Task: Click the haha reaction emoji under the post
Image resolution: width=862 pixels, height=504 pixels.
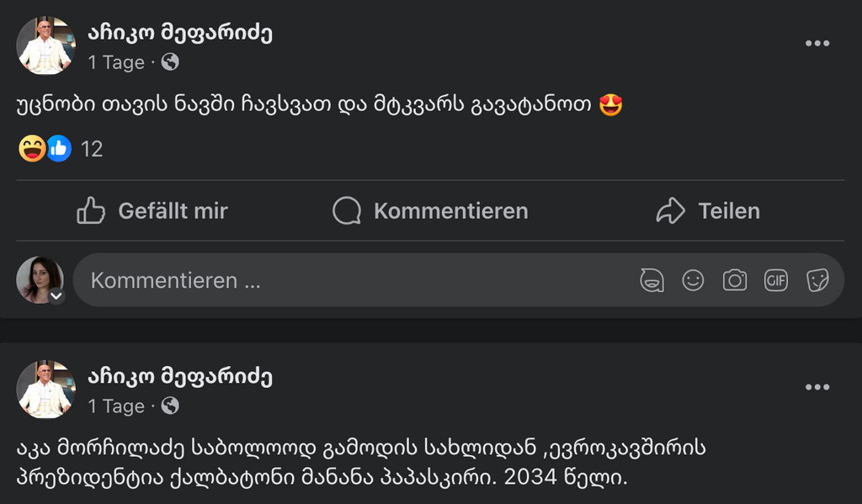Action: click(x=30, y=148)
